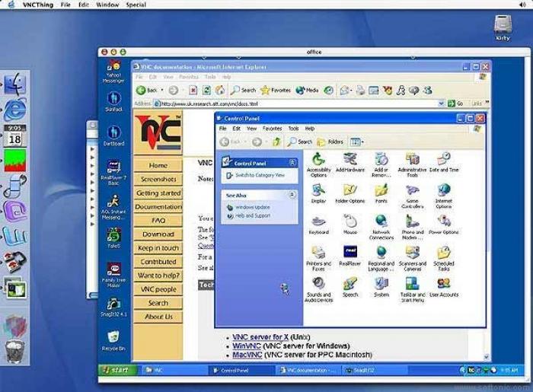Image resolution: width=533 pixels, height=392 pixels.
Task: Open Accessibility Options in Control Panel
Action: coord(318,164)
